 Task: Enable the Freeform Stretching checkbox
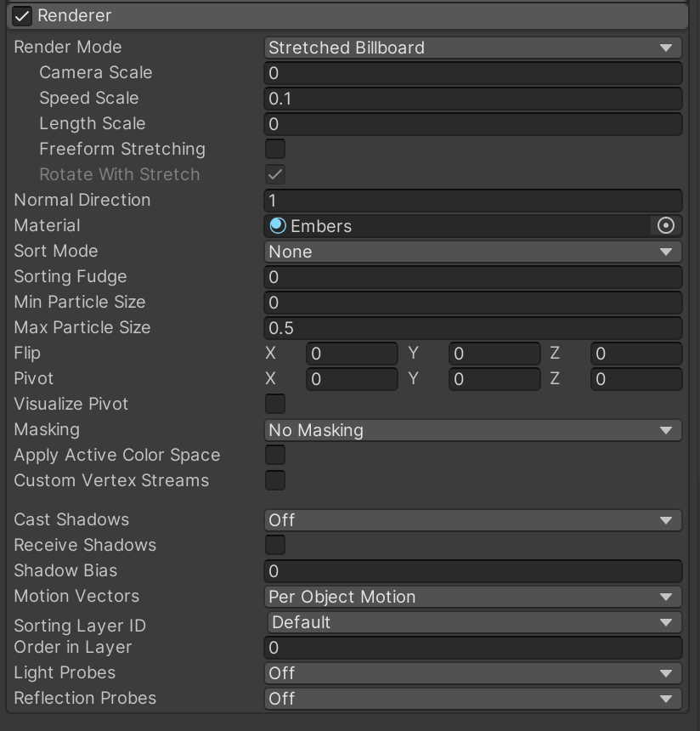[x=275, y=150]
